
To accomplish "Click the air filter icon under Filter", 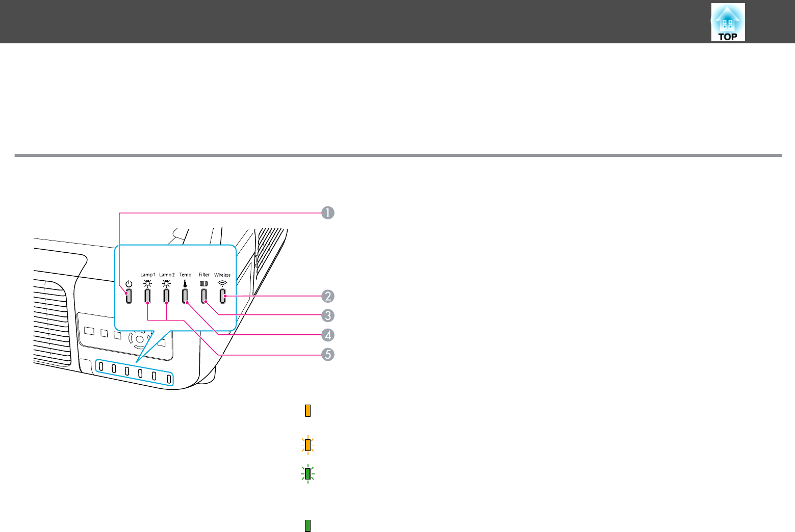I will 204,283.
